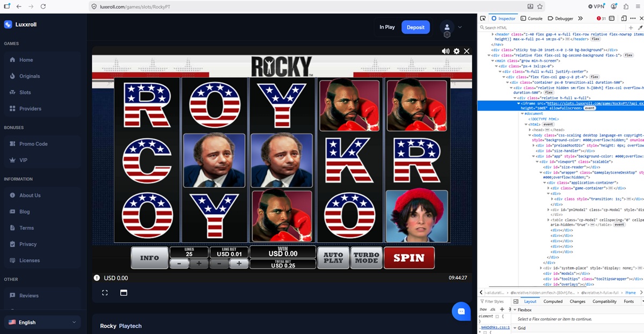The height and width of the screenshot is (334, 644).
Task: Pick a color with the eyedropper icon
Action: pyautogui.click(x=640, y=27)
